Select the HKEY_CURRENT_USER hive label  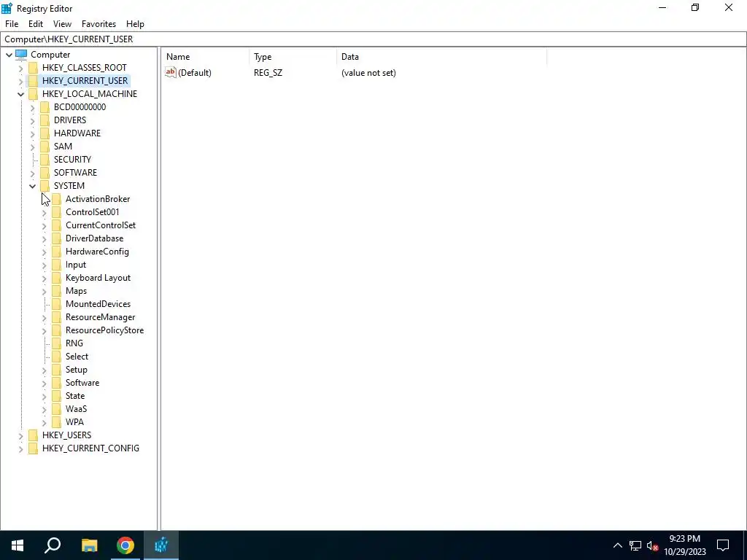tap(85, 81)
